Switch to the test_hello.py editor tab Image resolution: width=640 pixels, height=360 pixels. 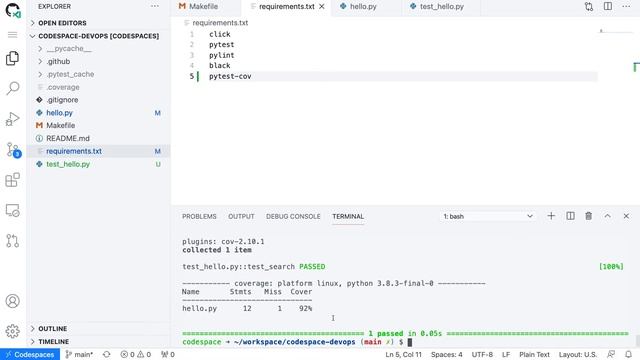click(x=442, y=7)
